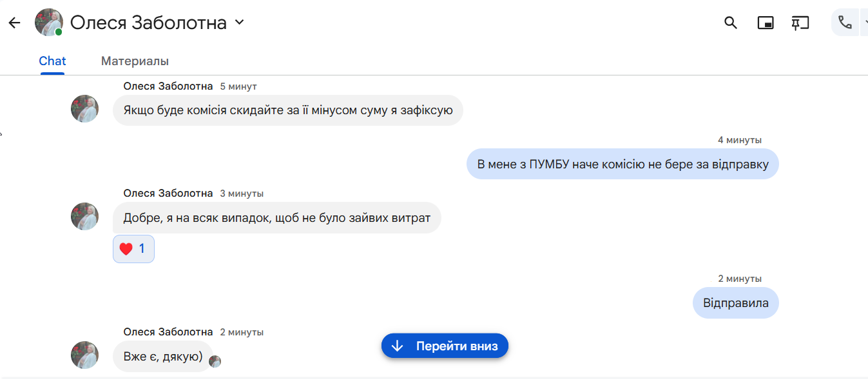The height and width of the screenshot is (387, 868).
Task: Open avatar beside "Якщо буде комісія" message
Action: 84,109
